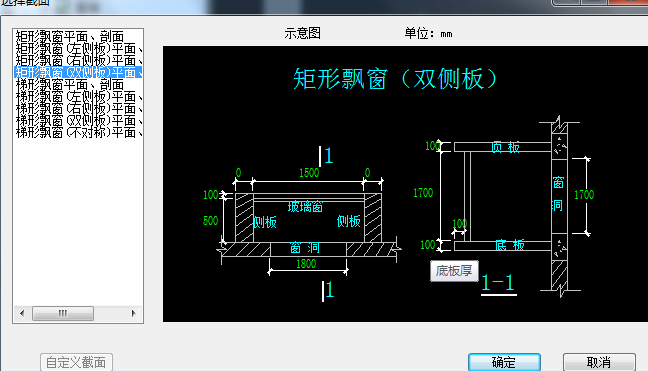Select 梯形飘窗(不对称)平面 entry
648x371 pixels.
[79, 132]
